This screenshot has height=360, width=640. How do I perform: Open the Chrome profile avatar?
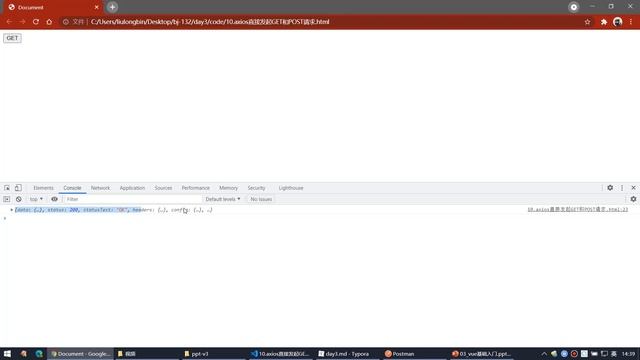(618, 22)
